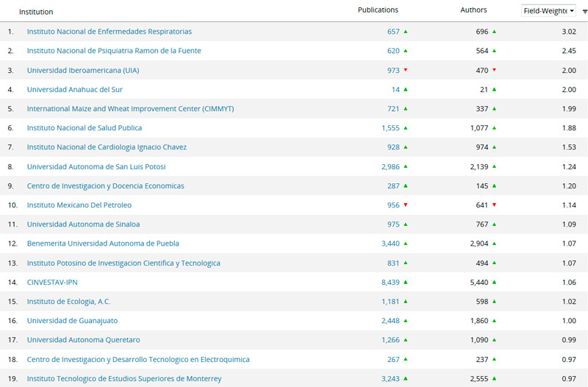Click red down arrow beside 641 authors
Image resolution: width=588 pixels, height=387 pixels.
(494, 205)
